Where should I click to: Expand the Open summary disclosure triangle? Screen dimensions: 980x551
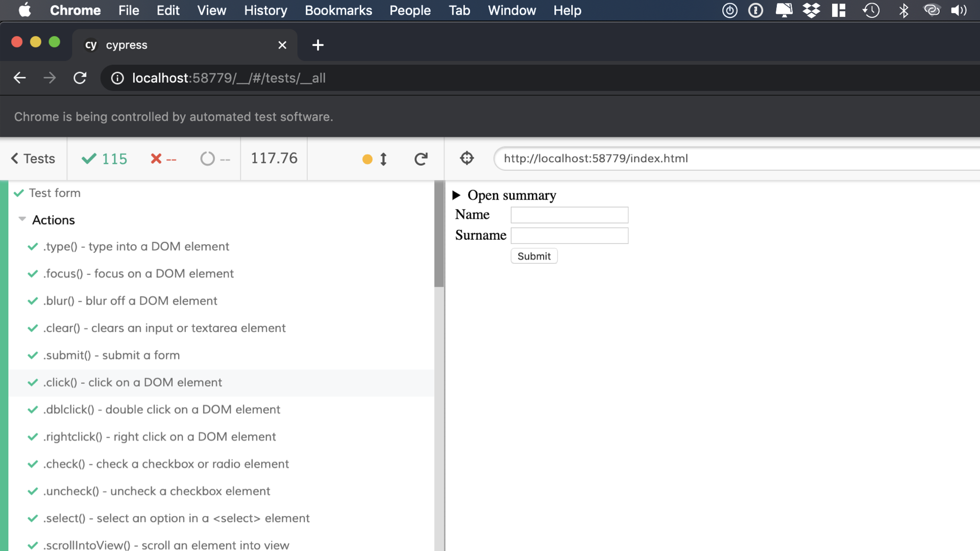tap(456, 195)
